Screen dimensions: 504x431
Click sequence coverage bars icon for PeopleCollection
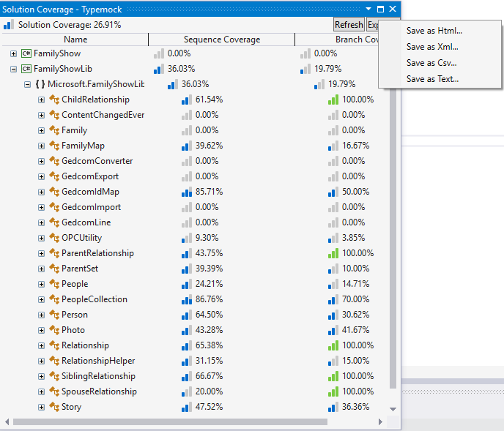click(x=187, y=299)
